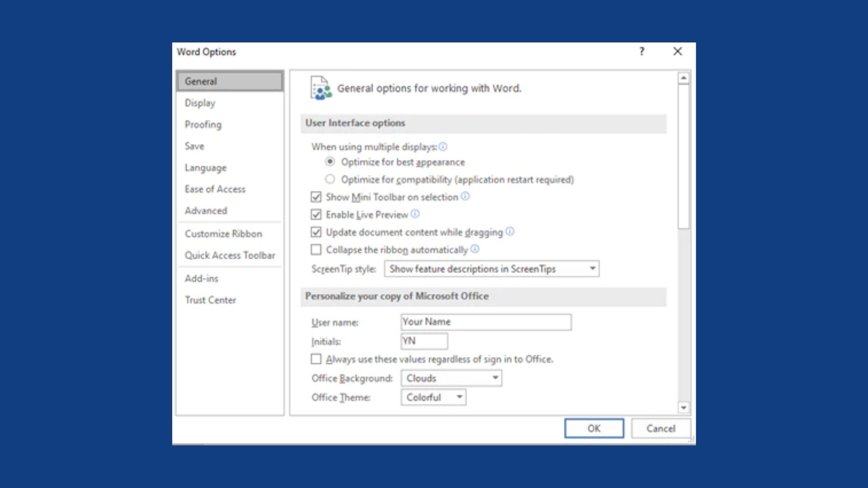Viewport: 868px width, 488px height.
Task: Go to the Save category
Action: [230, 146]
